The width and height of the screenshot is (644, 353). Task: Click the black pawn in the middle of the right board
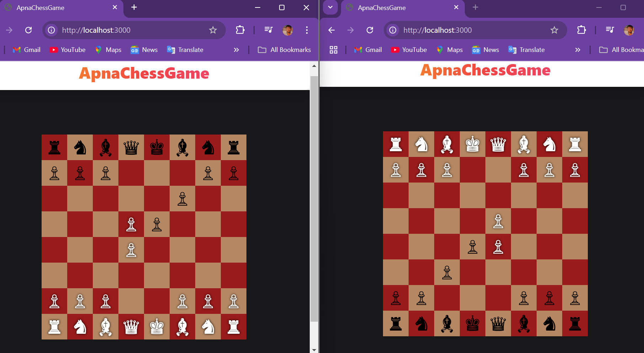point(473,247)
